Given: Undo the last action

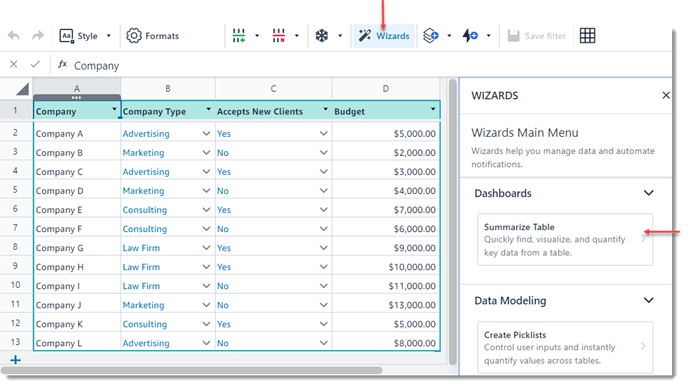Looking at the screenshot, I should 14,36.
